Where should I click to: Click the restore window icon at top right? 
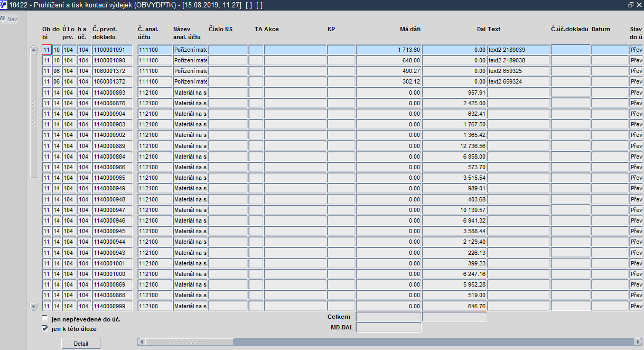[630, 4]
